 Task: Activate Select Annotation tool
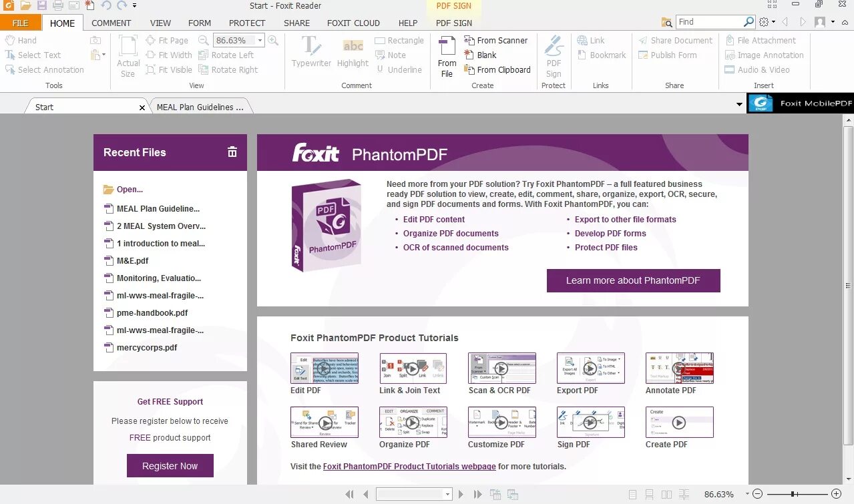[x=45, y=69]
